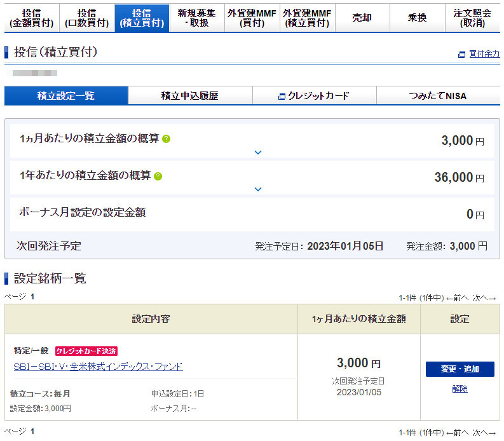Image resolution: width=504 pixels, height=441 pixels.
Task: Switch to 投信(口数買付) tab
Action: pos(87,18)
